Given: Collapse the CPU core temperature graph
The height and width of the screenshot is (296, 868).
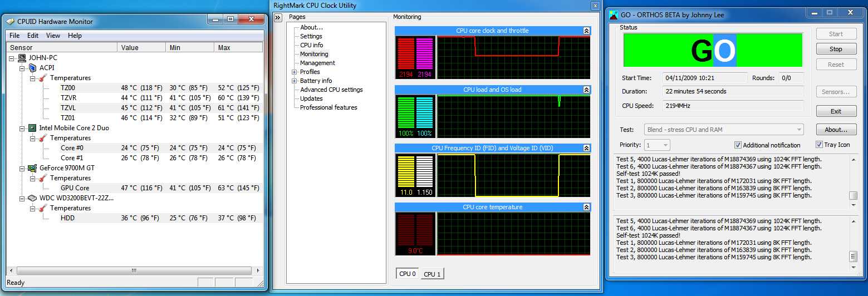Looking at the screenshot, I should click(x=586, y=207).
